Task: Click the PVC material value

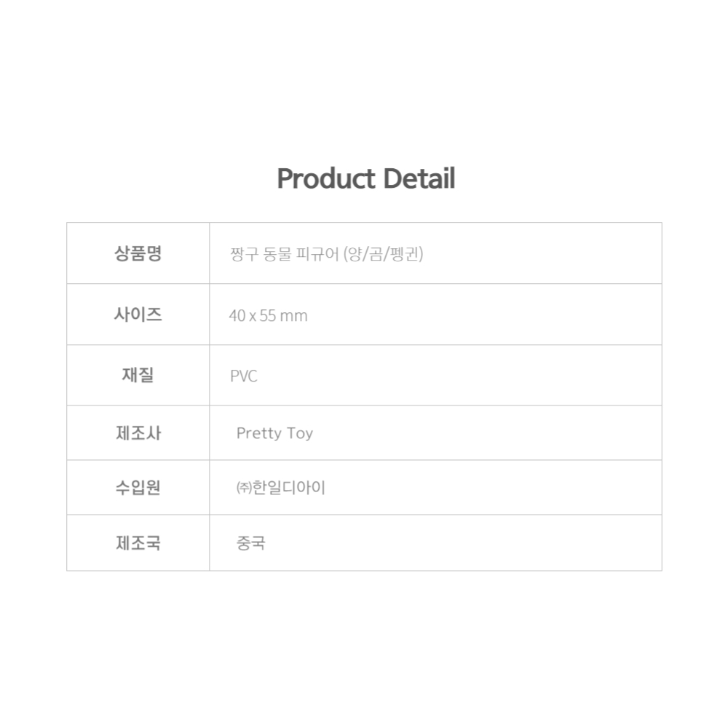Action: tap(243, 376)
